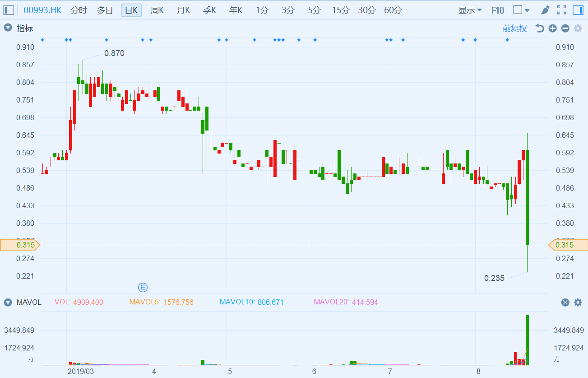Select the drawing pen tool
Screen dimensions: 588x378
click(x=545, y=10)
